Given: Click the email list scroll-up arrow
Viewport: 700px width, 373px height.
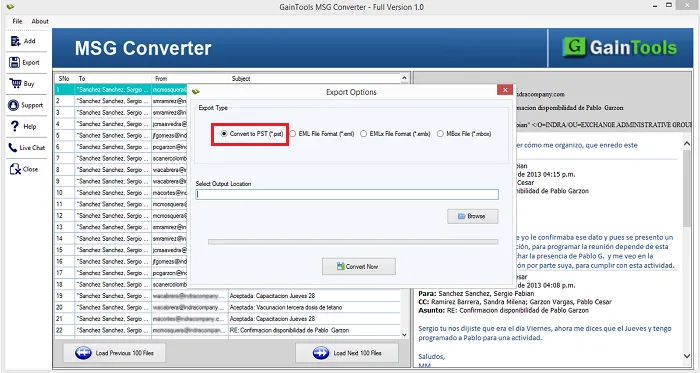Looking at the screenshot, I should point(404,78).
